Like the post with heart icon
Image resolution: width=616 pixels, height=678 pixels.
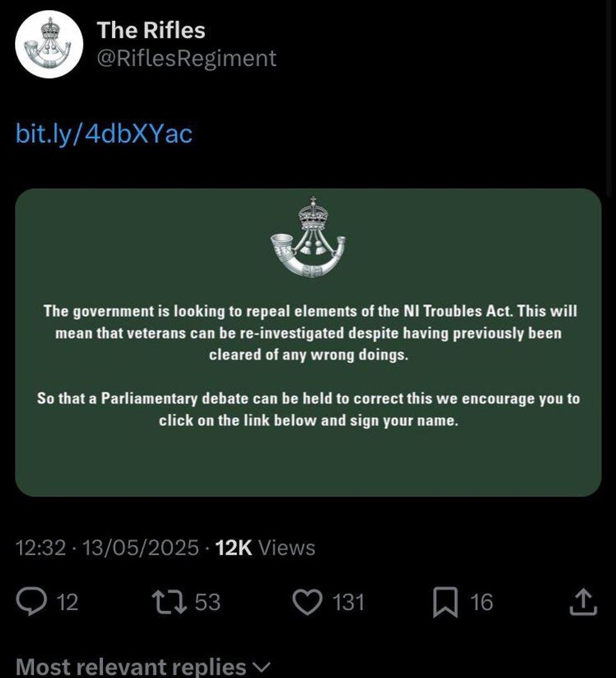pyautogui.click(x=308, y=602)
